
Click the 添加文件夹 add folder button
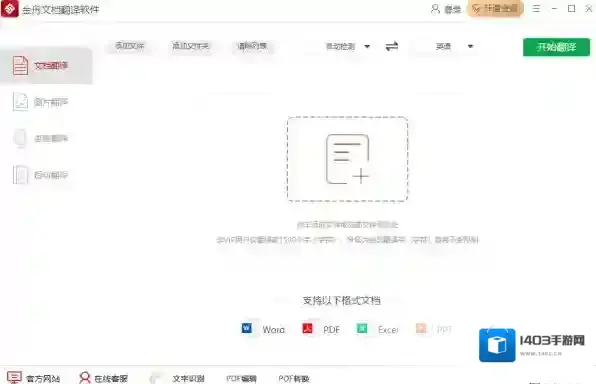click(x=190, y=46)
